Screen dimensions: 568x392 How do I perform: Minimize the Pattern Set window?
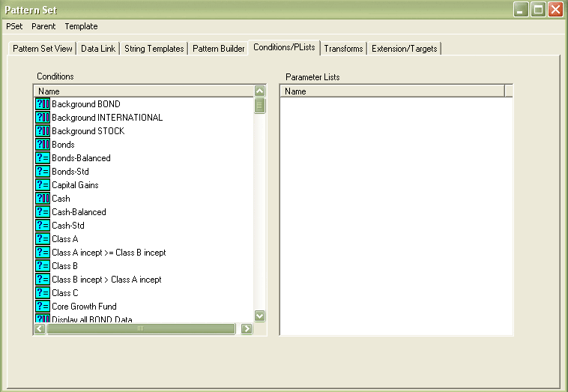tap(521, 10)
